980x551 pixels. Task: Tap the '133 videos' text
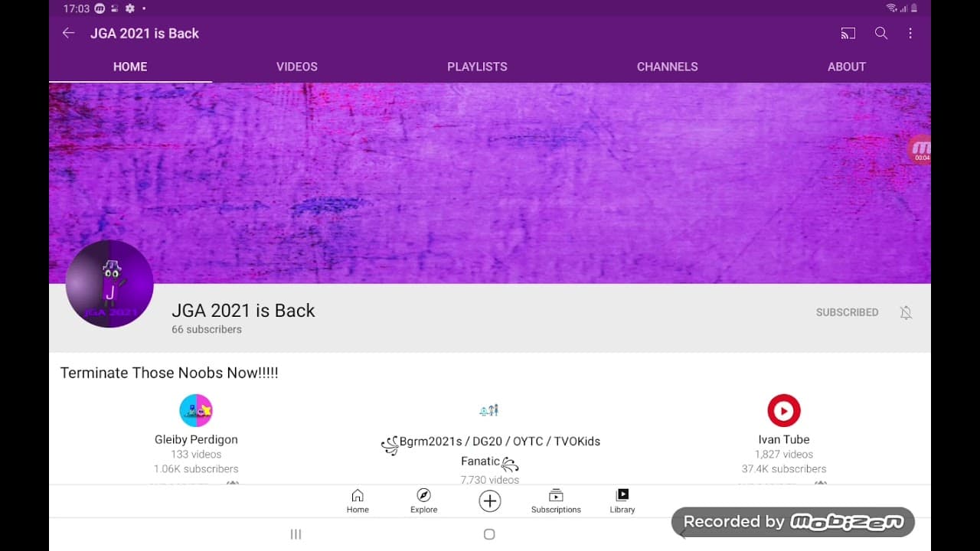coord(196,454)
